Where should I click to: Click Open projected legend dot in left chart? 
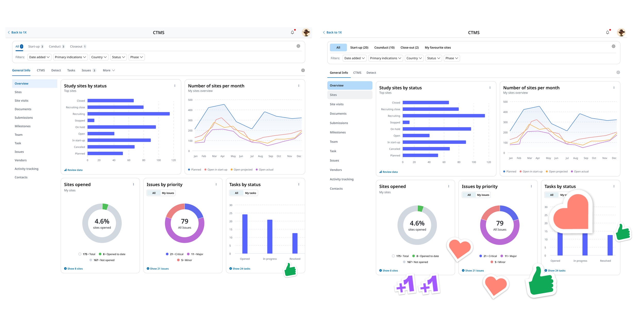(x=232, y=170)
